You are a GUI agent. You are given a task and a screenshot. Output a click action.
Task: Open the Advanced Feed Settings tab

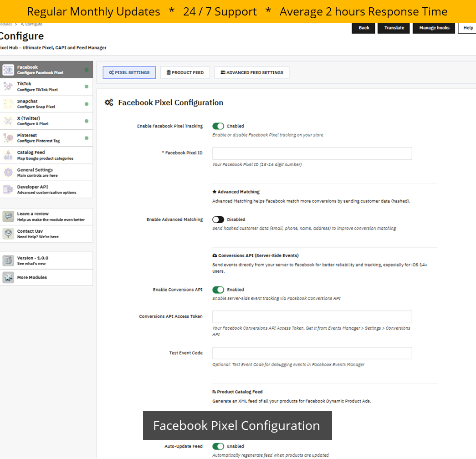click(251, 72)
